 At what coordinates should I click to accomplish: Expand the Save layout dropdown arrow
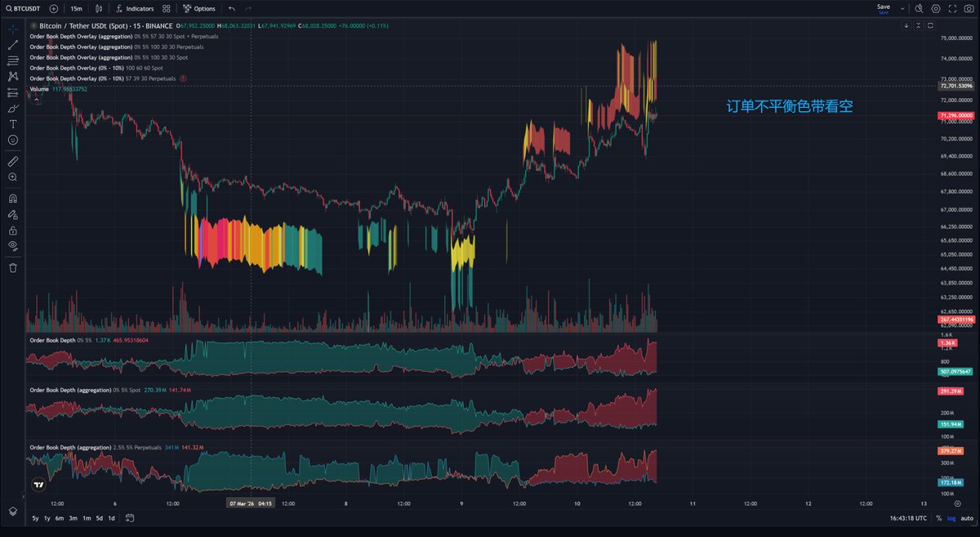[902, 8]
